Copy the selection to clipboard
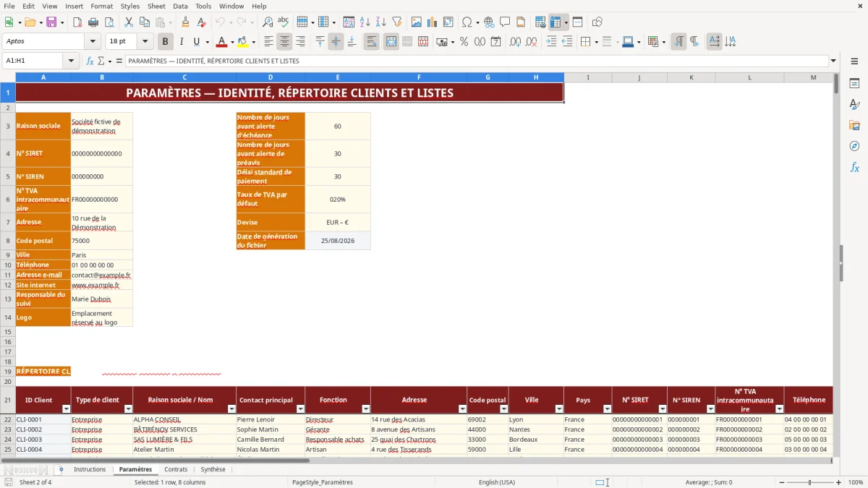This screenshot has height=488, width=868. pyautogui.click(x=144, y=22)
